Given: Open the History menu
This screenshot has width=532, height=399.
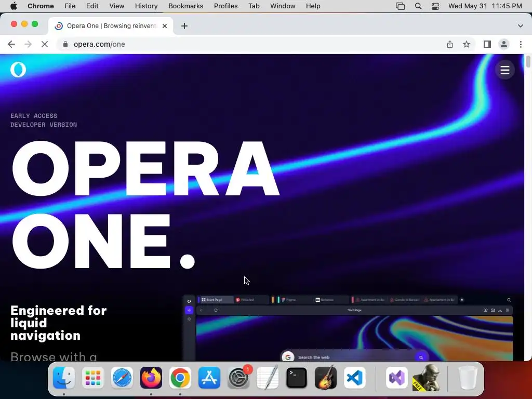Looking at the screenshot, I should pyautogui.click(x=146, y=6).
